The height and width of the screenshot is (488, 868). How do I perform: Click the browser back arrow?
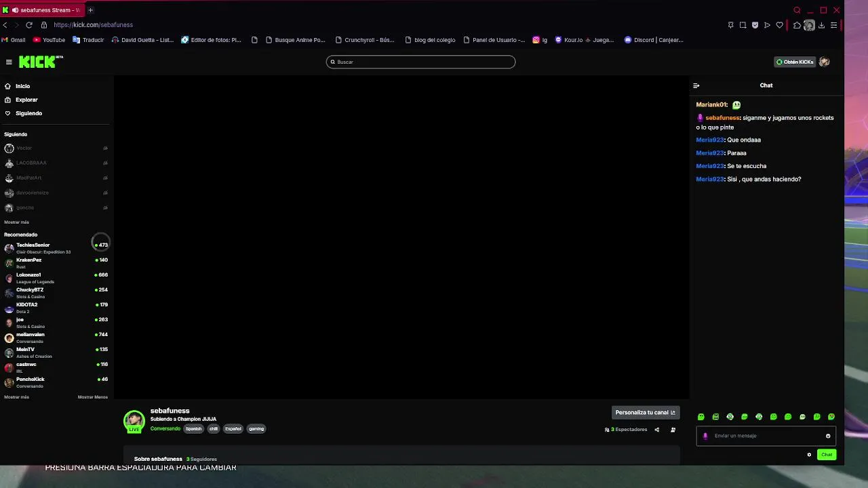[5, 25]
